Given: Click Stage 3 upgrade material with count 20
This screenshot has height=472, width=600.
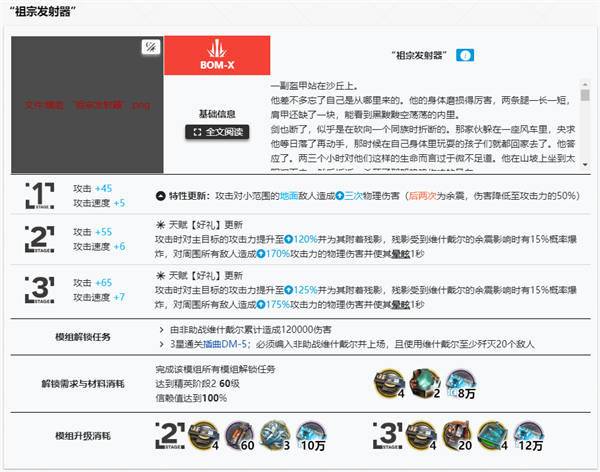Looking at the screenshot, I should coord(457,436).
